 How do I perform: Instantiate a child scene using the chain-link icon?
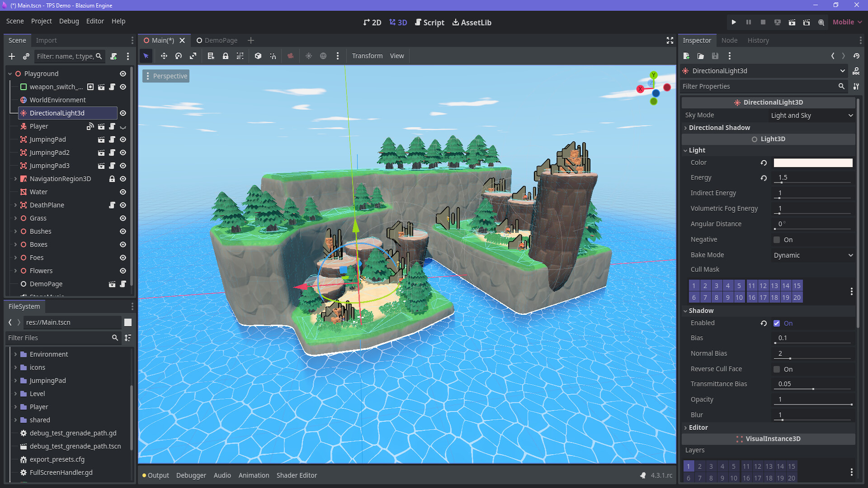[26, 56]
